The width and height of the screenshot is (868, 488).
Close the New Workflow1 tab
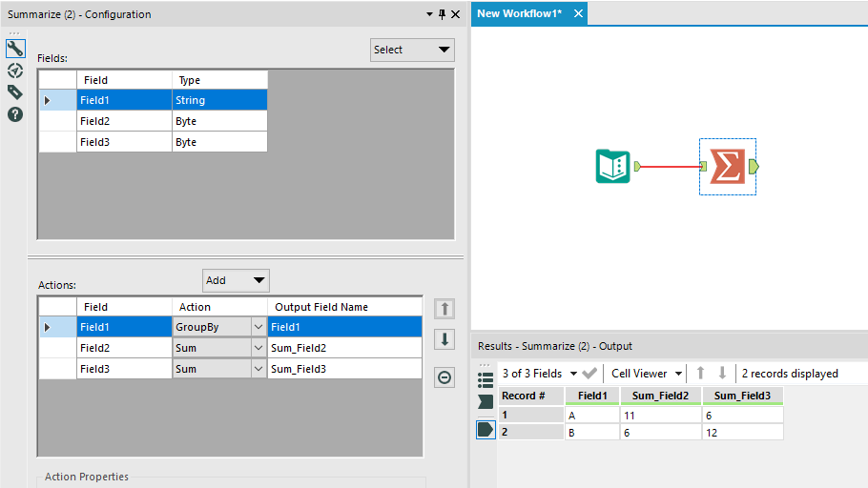[x=578, y=13]
